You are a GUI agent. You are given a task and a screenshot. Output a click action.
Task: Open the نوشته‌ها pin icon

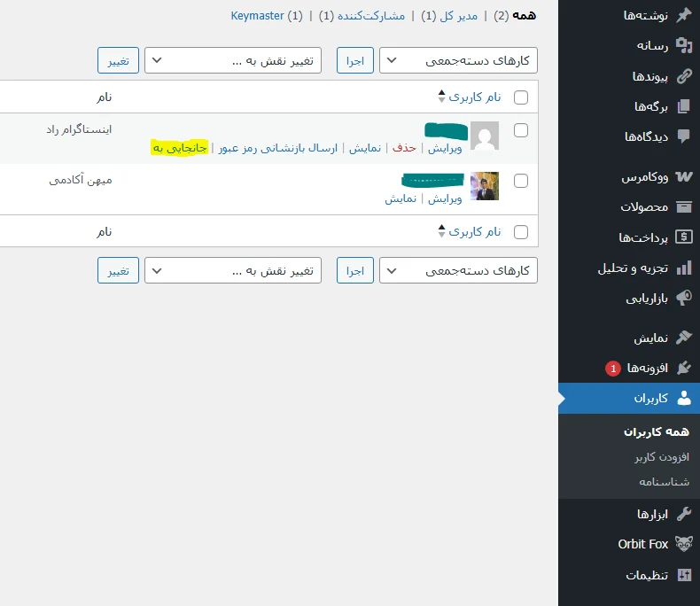684,16
